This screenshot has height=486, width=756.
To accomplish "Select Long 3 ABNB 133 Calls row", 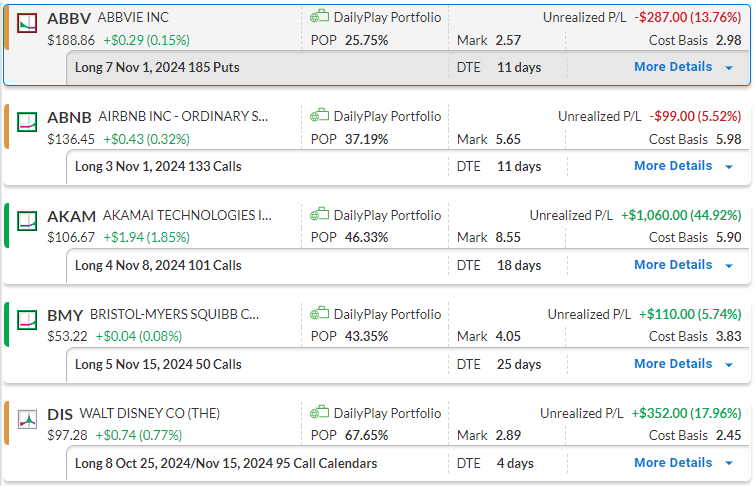I will (x=158, y=167).
